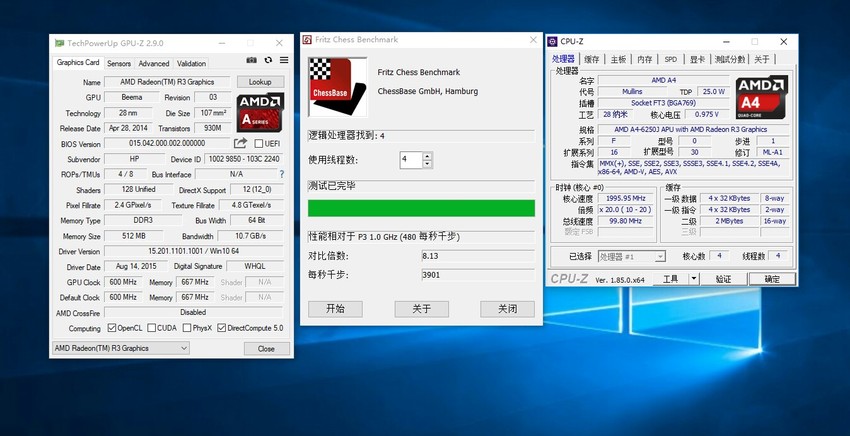
Task: Select the 关于 tab in CPU-Z
Action: [761, 59]
